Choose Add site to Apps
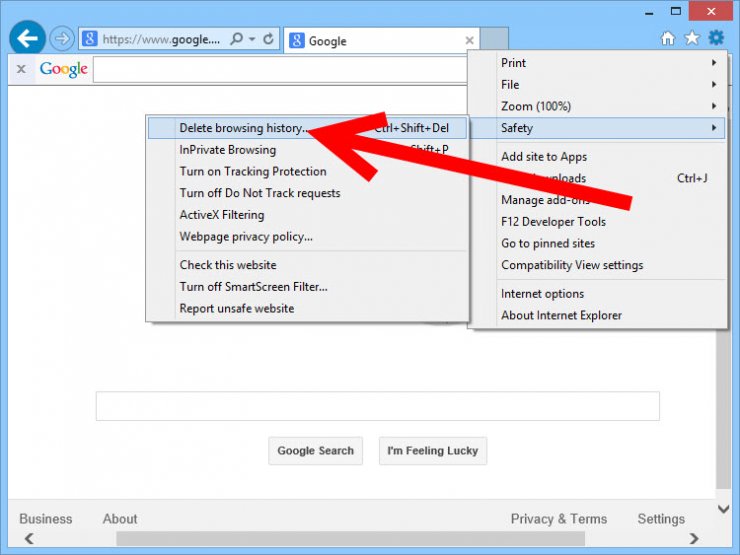This screenshot has height=555, width=740. coord(597,157)
